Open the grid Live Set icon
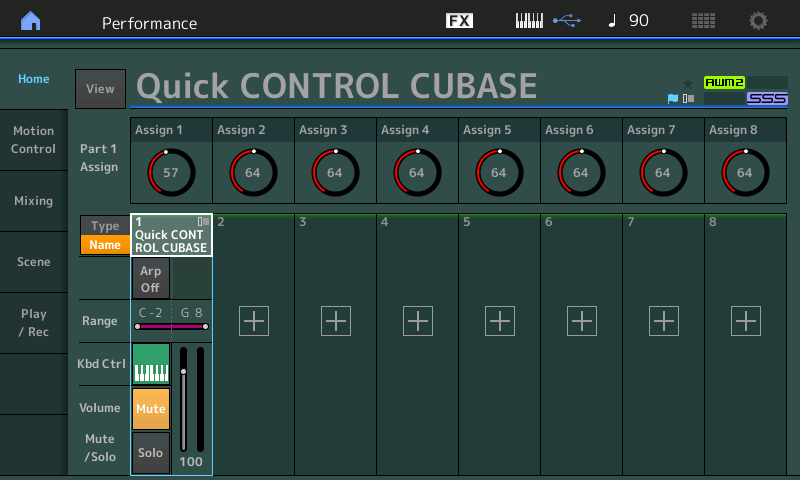 (x=703, y=21)
